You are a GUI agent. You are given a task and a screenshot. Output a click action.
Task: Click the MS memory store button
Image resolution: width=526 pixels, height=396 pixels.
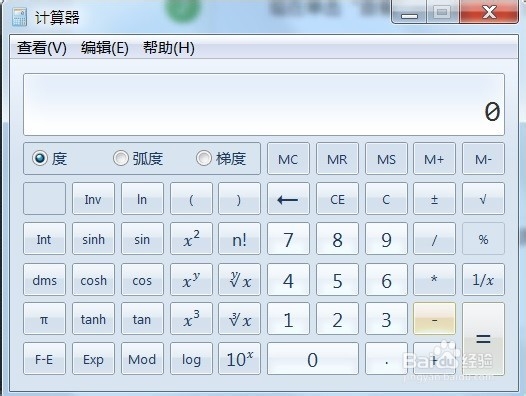coord(386,159)
